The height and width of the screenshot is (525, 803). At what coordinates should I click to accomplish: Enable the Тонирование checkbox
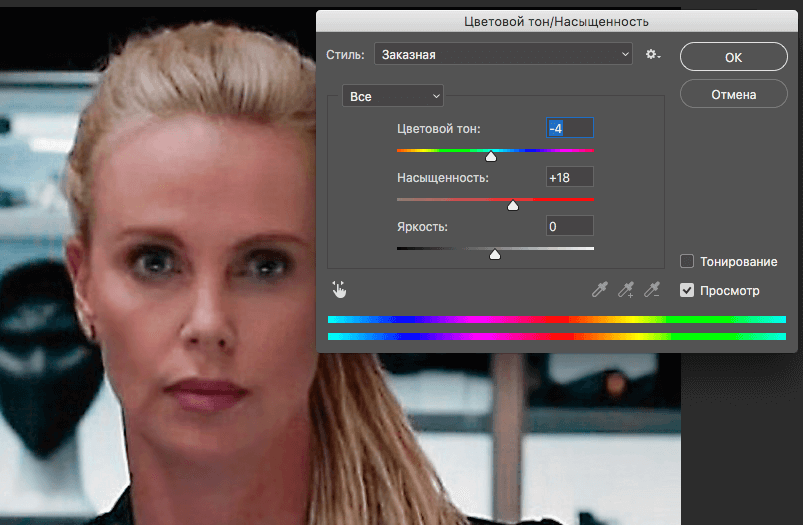(x=687, y=262)
